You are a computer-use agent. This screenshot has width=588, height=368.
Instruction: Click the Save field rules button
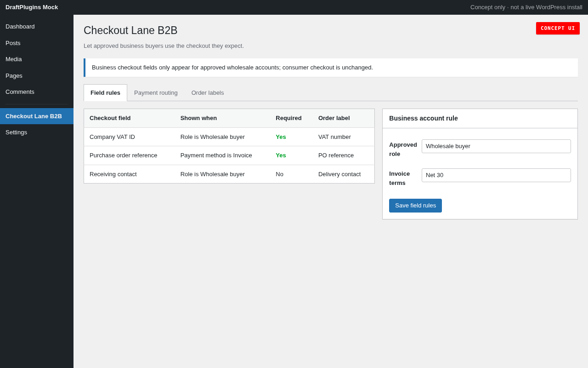[415, 206]
